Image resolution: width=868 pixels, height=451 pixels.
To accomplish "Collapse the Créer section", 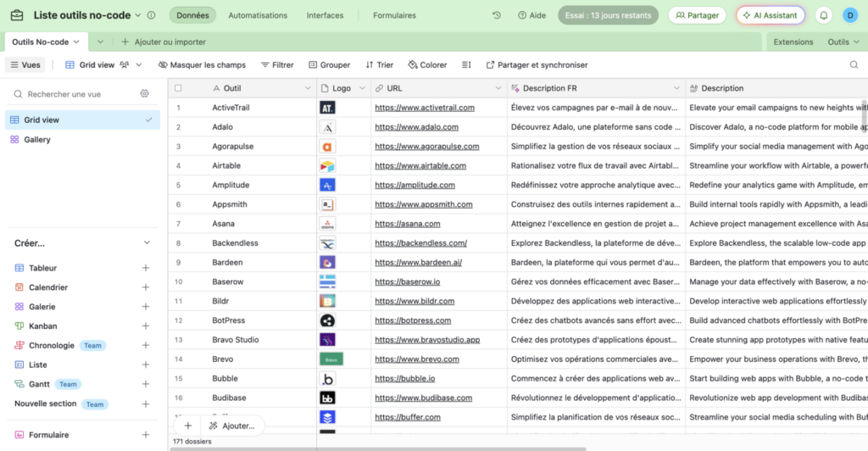I will (x=147, y=243).
